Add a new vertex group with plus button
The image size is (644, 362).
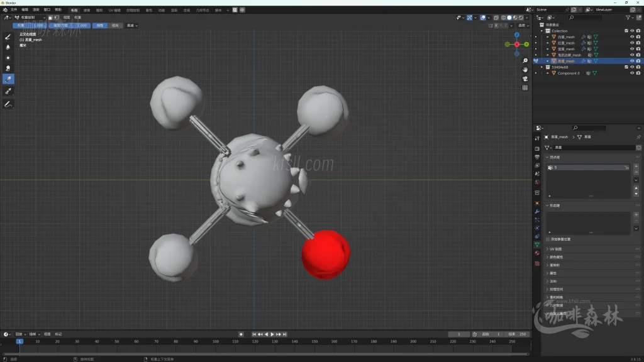coord(636,167)
